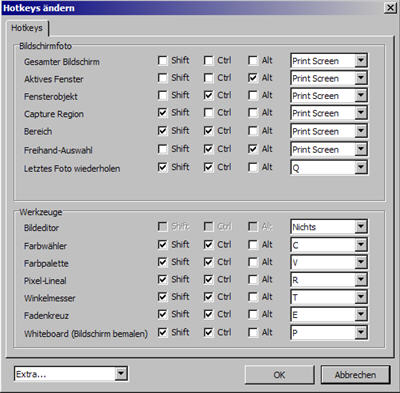
Task: Uncheck Shift for Fadenkreuz
Action: [x=162, y=314]
